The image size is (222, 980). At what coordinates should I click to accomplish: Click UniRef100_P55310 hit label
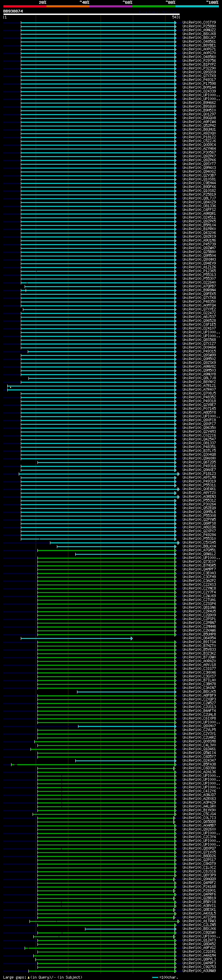coord(199,539)
